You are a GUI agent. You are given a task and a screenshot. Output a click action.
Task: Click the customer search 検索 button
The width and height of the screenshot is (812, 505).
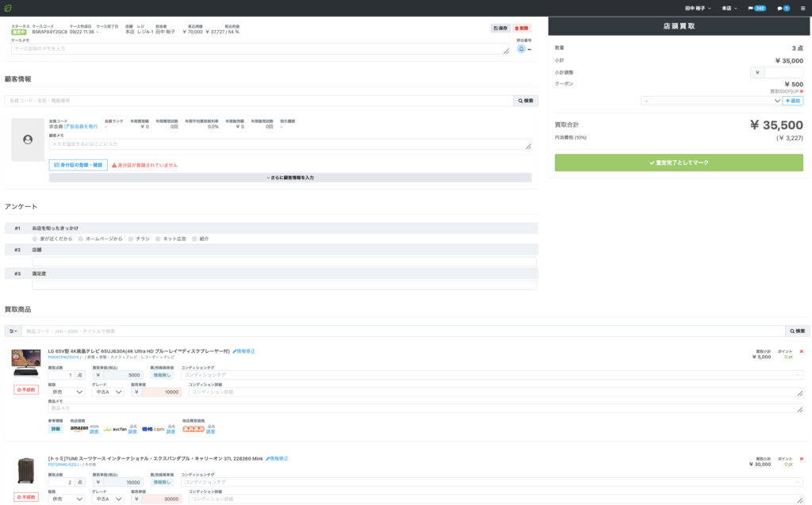tap(526, 101)
